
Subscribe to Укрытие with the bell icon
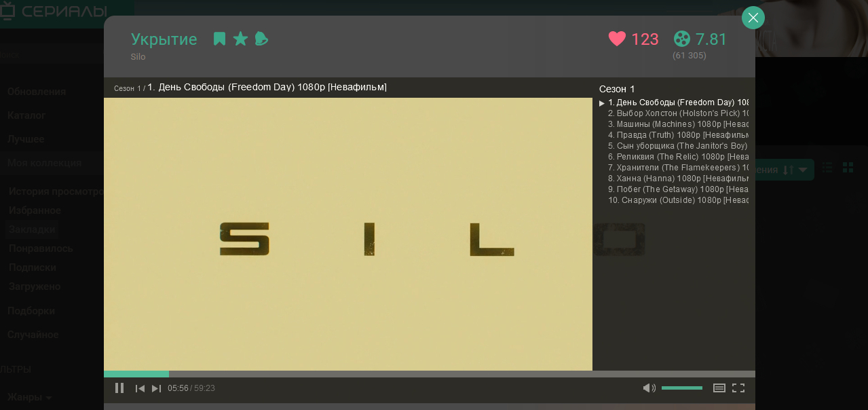pyautogui.click(x=261, y=39)
